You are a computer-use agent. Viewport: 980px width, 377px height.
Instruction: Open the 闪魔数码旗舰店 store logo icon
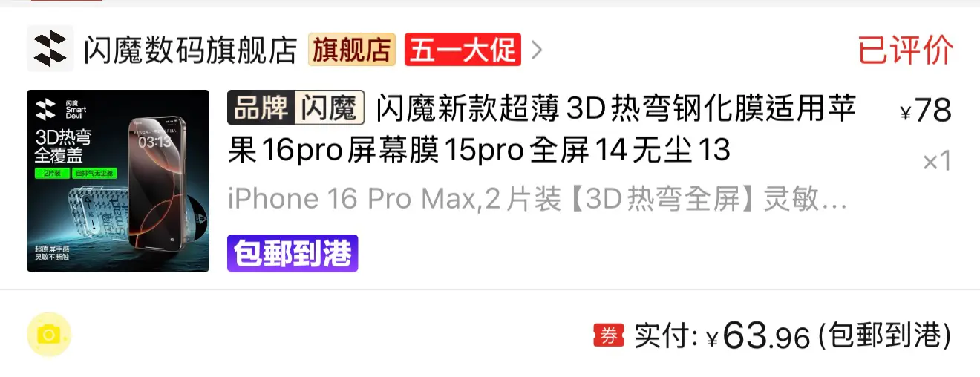coord(50,48)
